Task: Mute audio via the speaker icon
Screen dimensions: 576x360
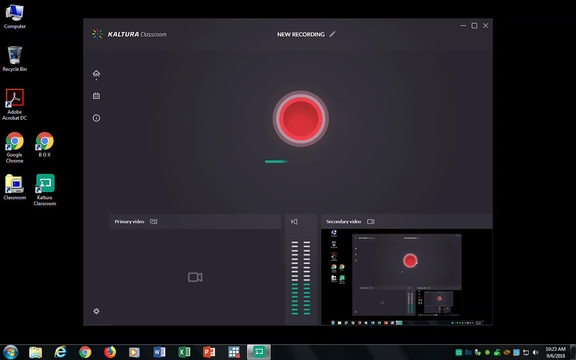Action: [294, 222]
